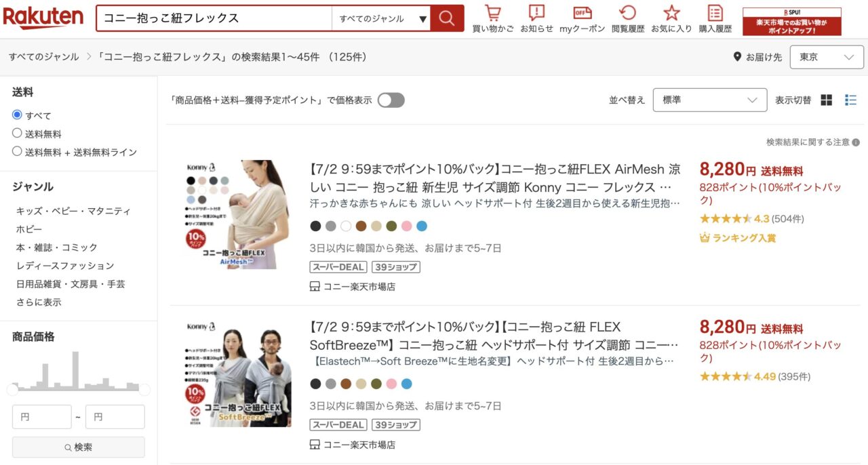The height and width of the screenshot is (465, 868).
Task: Open purchase history (購入履歴)
Action: 715,19
